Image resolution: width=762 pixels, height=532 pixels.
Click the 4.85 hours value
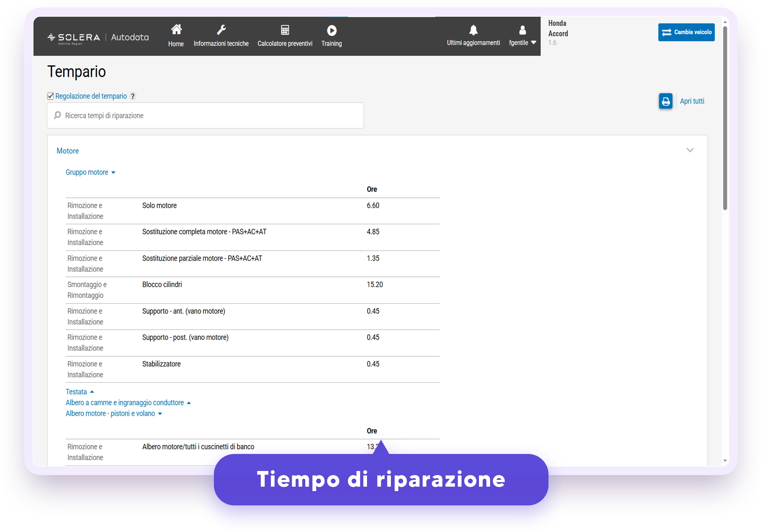click(x=373, y=232)
